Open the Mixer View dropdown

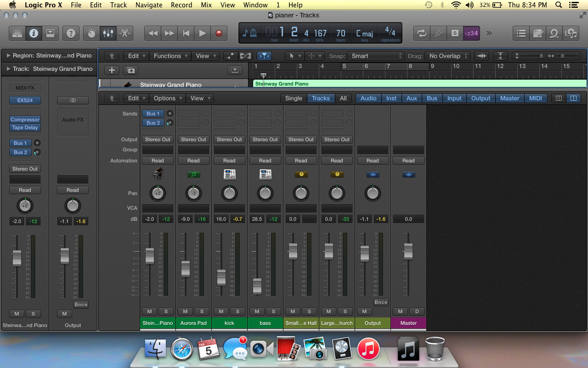(200, 98)
